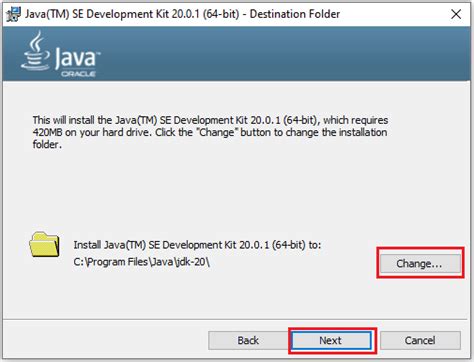
Task: Click the '420MB on your hard drive' description line
Action: click(210, 132)
